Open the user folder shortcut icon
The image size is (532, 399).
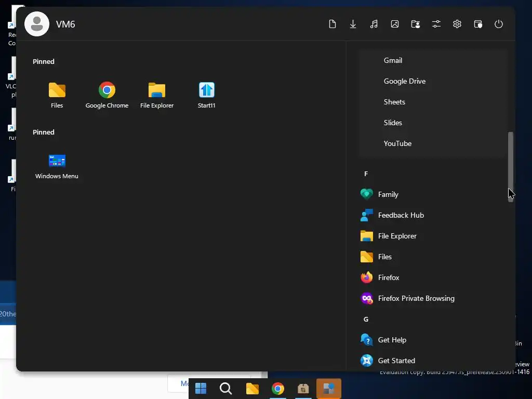(x=415, y=24)
